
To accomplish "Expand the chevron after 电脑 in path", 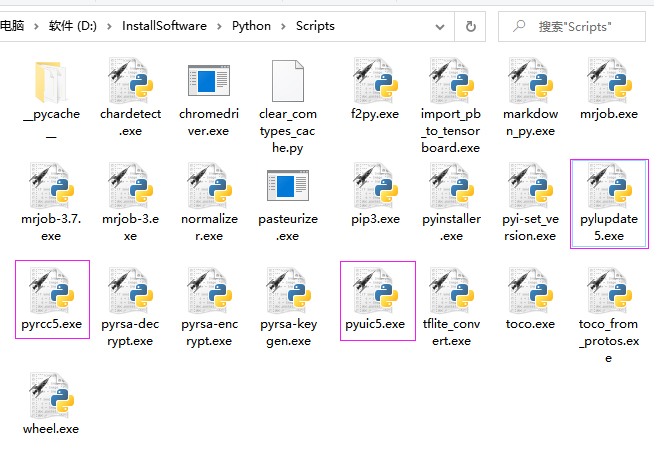I will (36, 26).
